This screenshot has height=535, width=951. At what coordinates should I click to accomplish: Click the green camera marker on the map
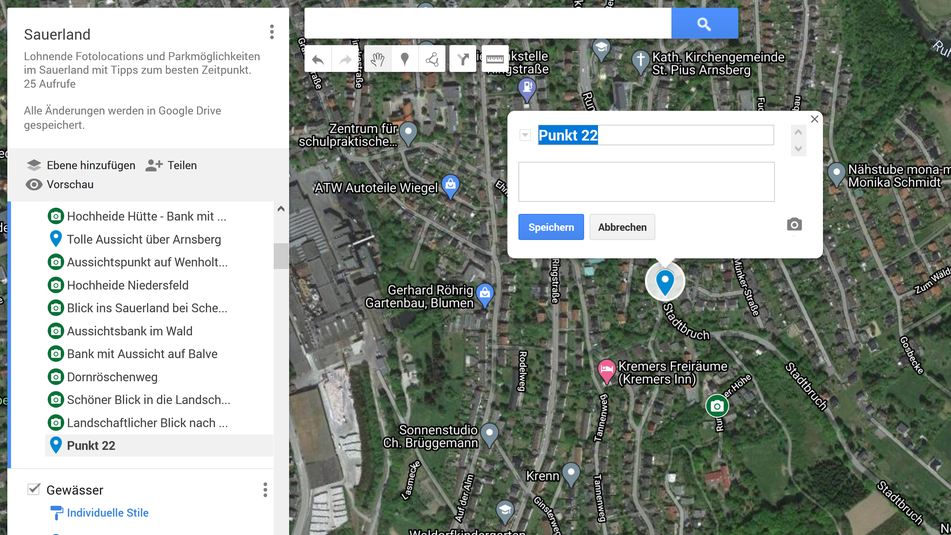(717, 406)
